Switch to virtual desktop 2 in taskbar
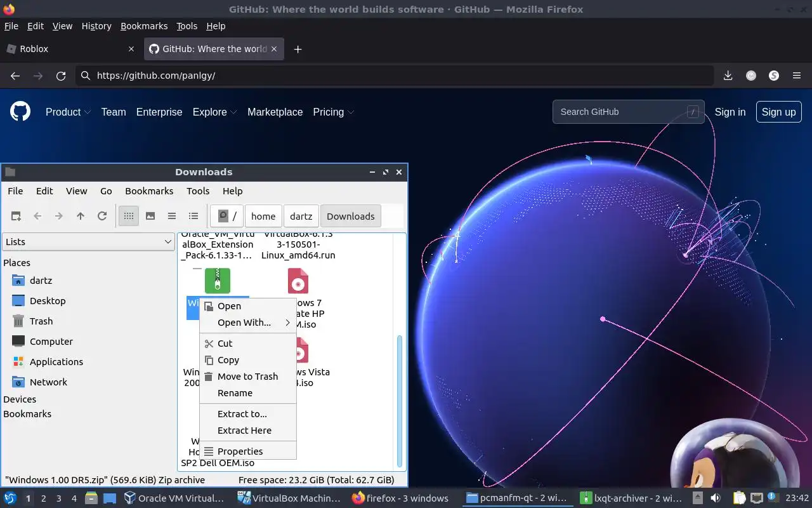The height and width of the screenshot is (508, 812). click(x=43, y=498)
